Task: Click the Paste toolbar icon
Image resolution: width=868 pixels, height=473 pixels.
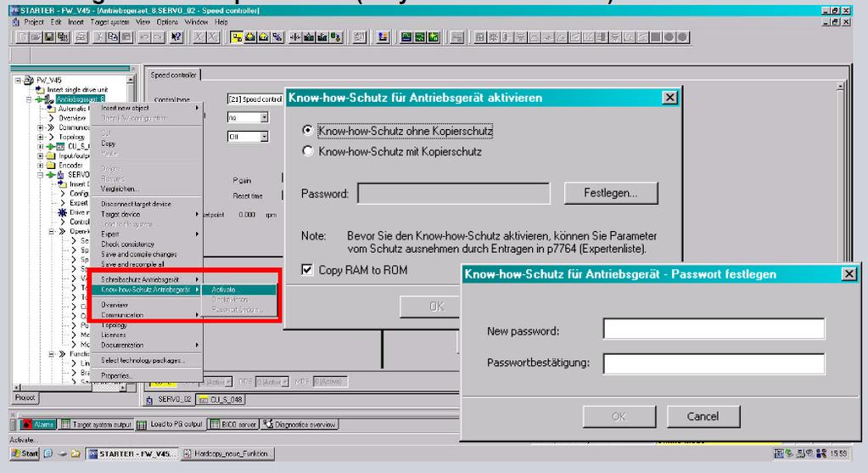Action: (x=126, y=37)
